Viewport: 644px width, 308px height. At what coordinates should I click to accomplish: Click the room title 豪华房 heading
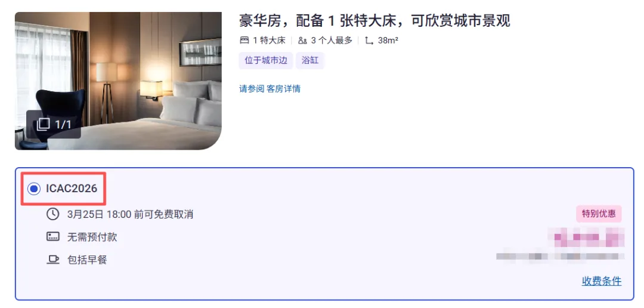click(x=374, y=20)
